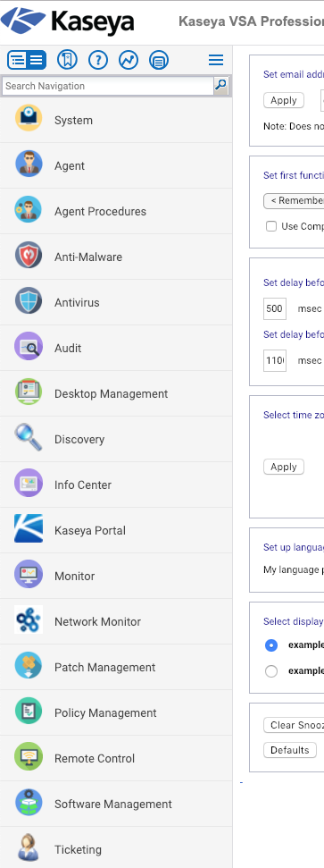The image size is (324, 868).
Task: Click the Remote Control icon
Action: pyautogui.click(x=29, y=756)
